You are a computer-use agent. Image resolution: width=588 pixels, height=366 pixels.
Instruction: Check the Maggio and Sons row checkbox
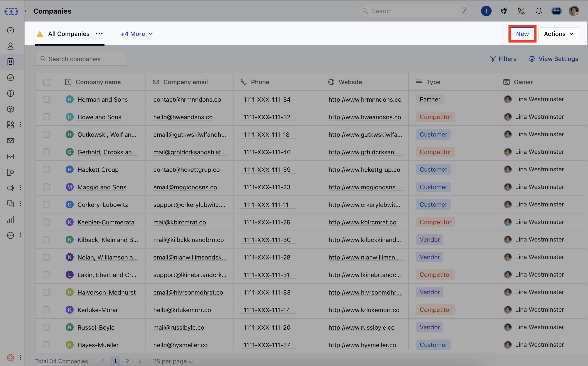coord(46,187)
